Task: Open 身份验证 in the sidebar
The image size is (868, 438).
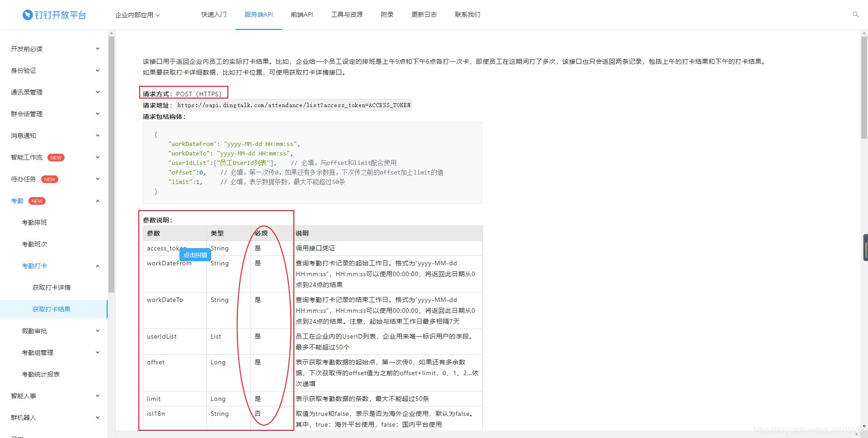Action: 24,71
